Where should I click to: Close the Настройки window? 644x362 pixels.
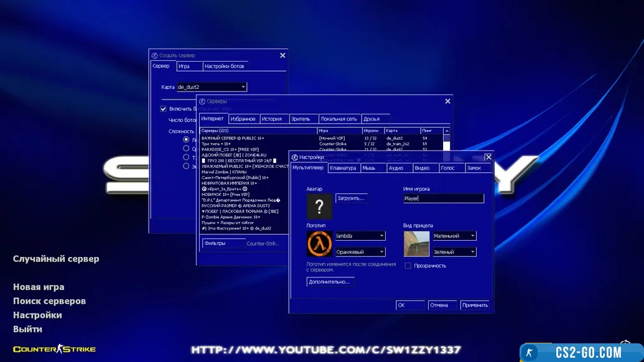coord(488,157)
